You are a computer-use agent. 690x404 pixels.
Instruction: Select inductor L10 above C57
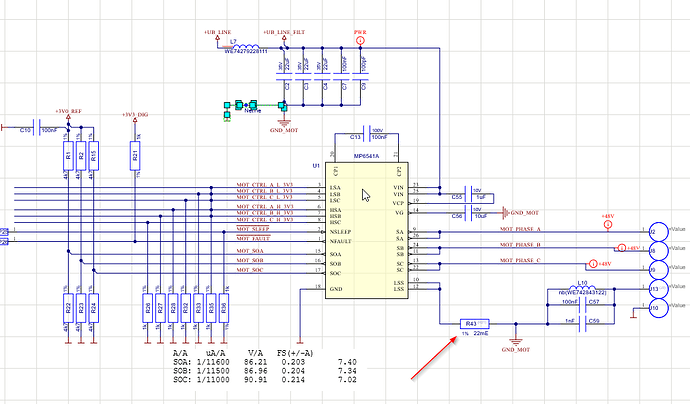pyautogui.click(x=583, y=288)
